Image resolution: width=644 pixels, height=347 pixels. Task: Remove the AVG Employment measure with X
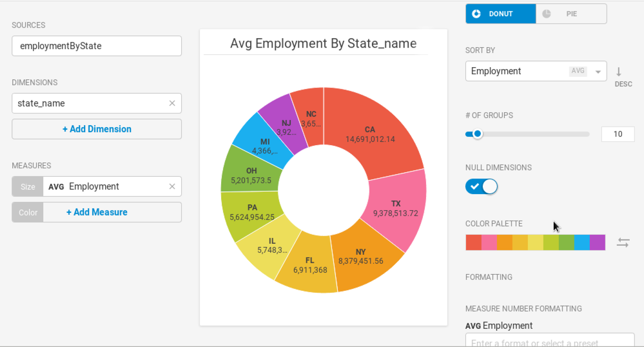coord(172,186)
